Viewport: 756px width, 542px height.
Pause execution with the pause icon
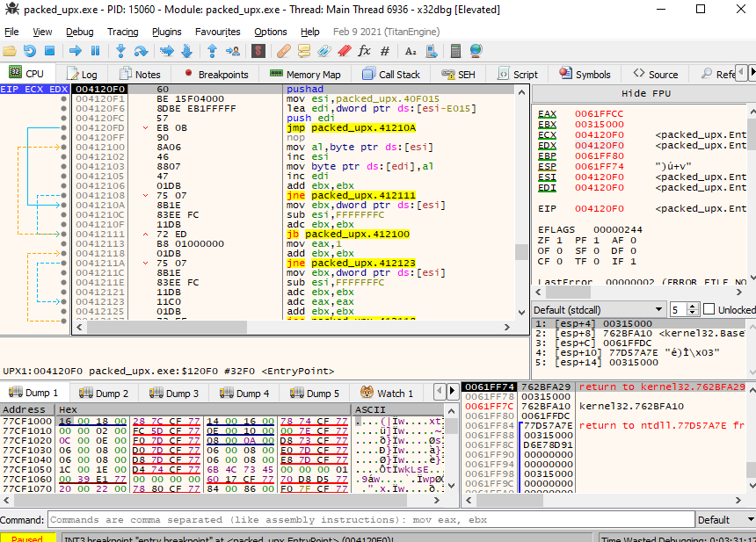pos(96,51)
